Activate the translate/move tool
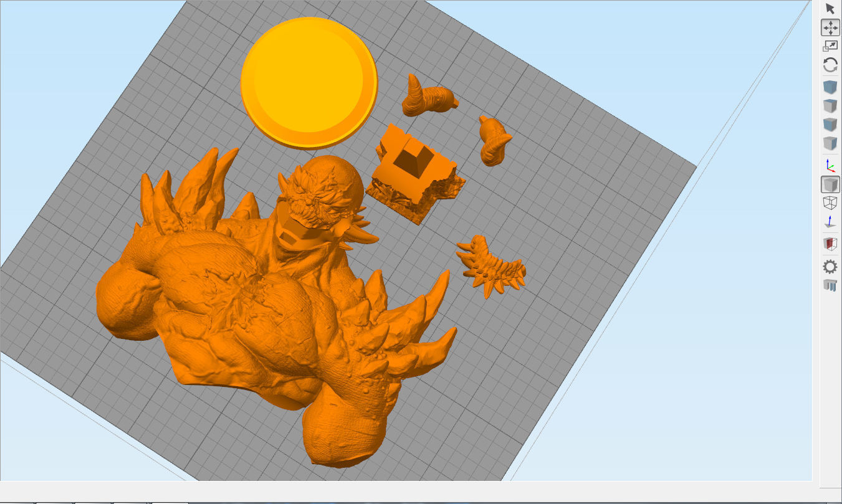 (x=831, y=27)
